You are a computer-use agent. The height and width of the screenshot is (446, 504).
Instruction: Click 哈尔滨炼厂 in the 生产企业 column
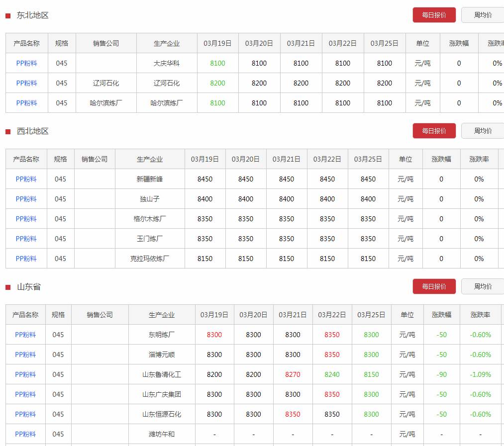167,103
